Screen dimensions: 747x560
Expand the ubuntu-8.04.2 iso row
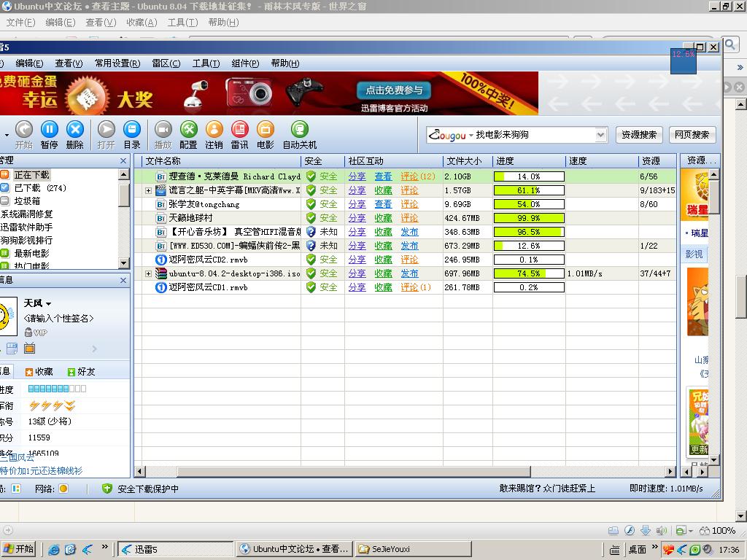tap(148, 274)
